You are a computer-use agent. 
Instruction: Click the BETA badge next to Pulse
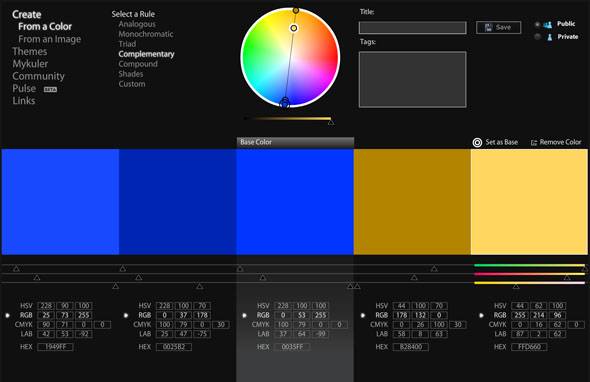click(x=50, y=90)
